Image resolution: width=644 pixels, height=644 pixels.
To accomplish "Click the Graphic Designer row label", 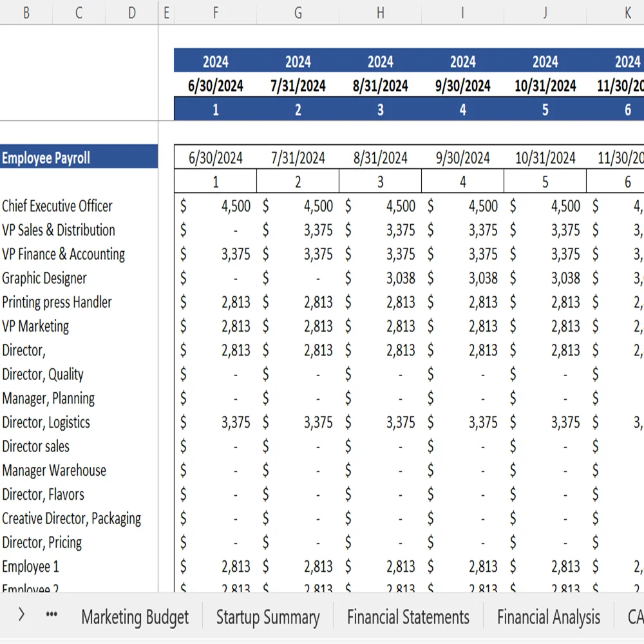I will [x=44, y=278].
